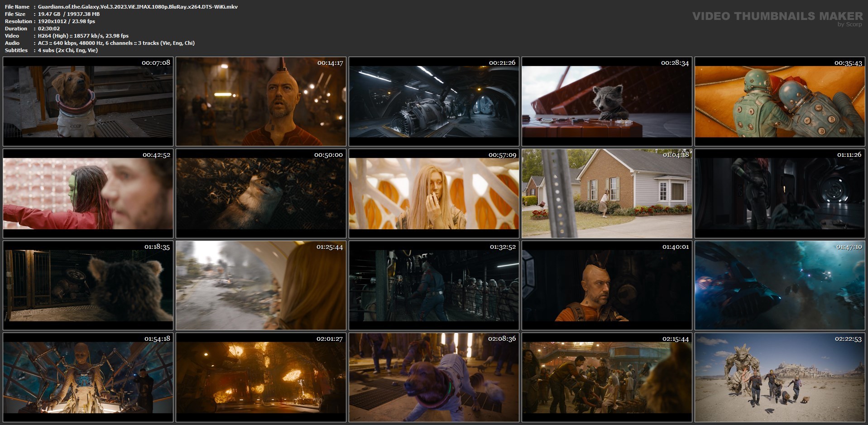This screenshot has height=425, width=868.
Task: Select the thumbnail at 01:32:52
Action: tap(434, 285)
